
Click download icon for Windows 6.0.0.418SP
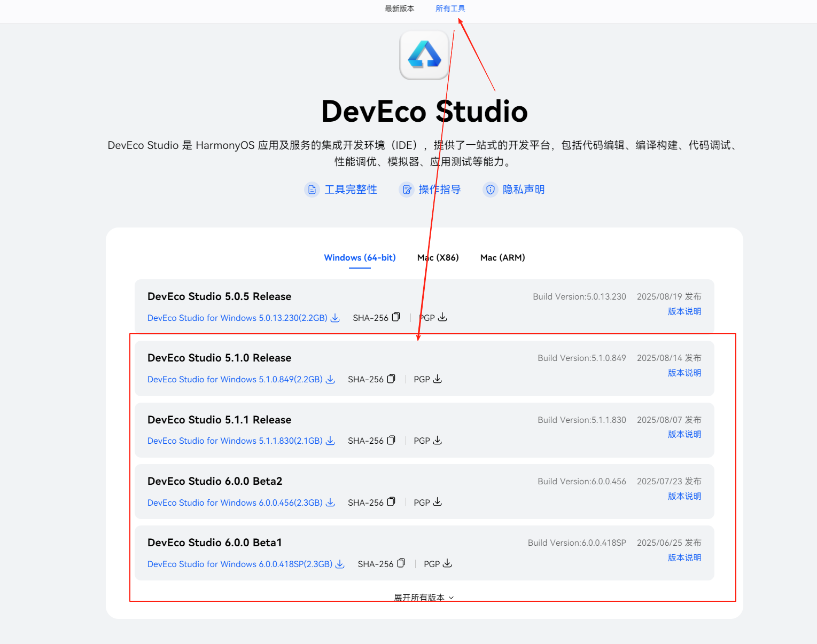point(340,564)
